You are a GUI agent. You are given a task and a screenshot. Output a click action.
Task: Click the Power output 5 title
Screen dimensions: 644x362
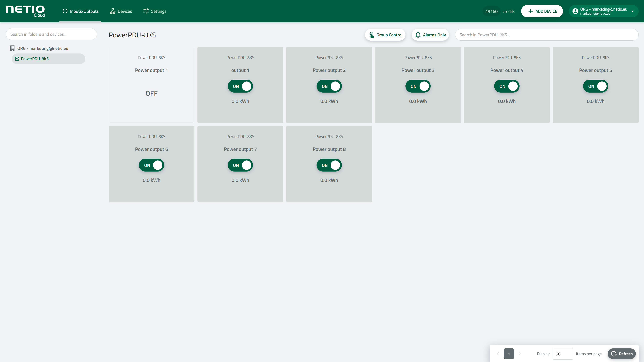pos(596,70)
